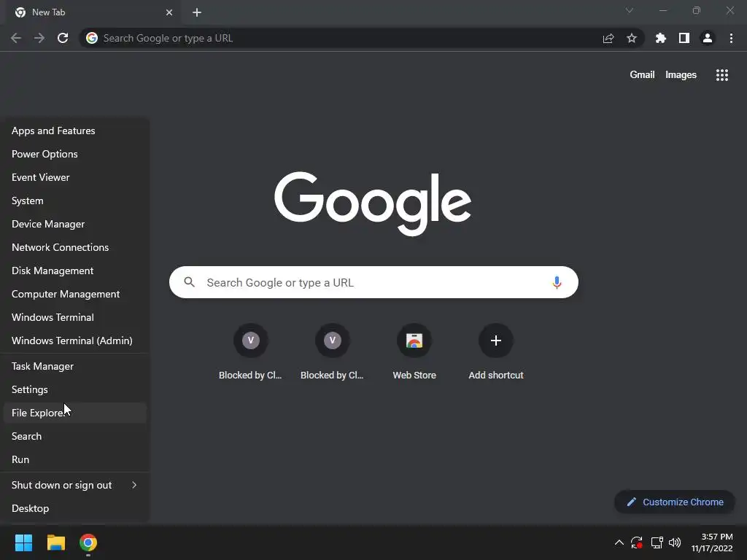Screen dimensions: 747x560
Task: Open Power Options
Action: 75,154
